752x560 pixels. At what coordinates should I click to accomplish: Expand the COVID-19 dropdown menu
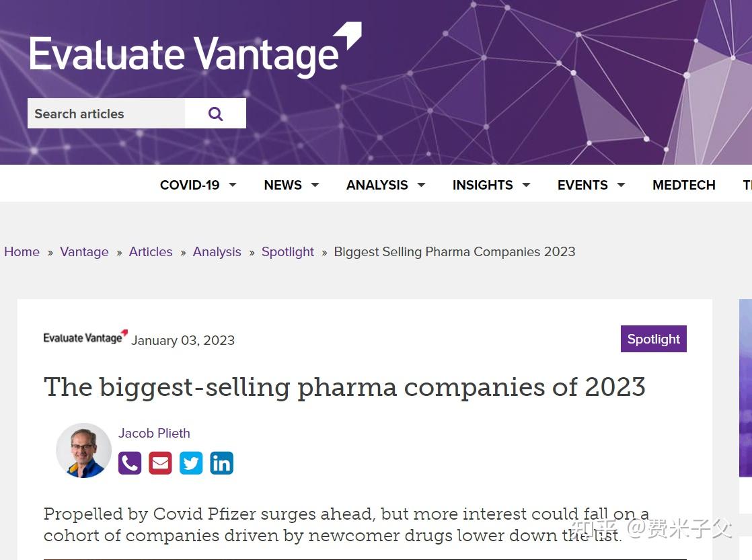[x=198, y=185]
